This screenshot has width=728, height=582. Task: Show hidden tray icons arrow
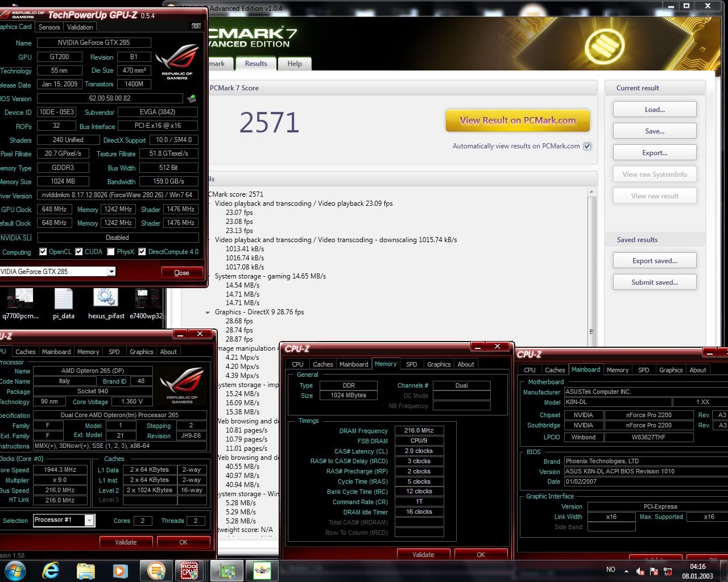[626, 571]
